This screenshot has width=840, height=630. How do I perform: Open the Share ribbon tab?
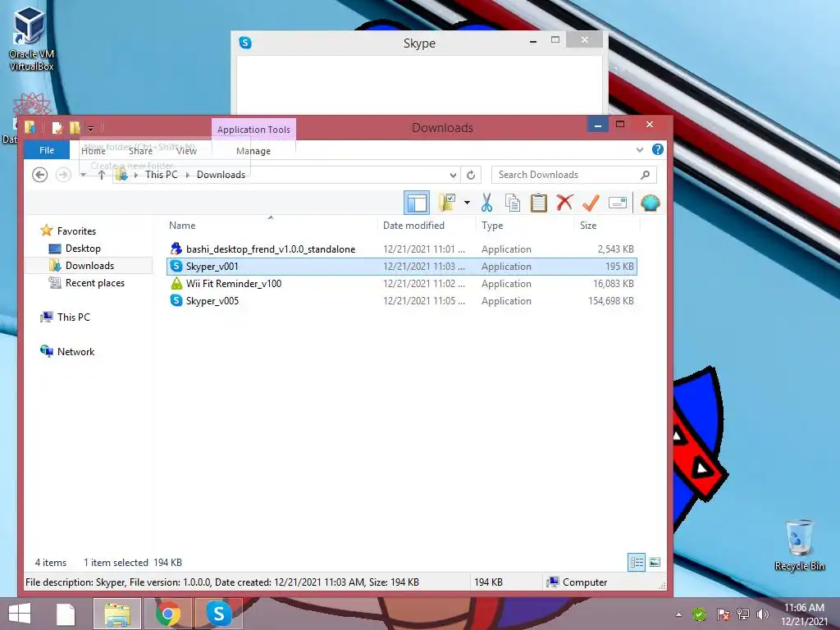140,151
